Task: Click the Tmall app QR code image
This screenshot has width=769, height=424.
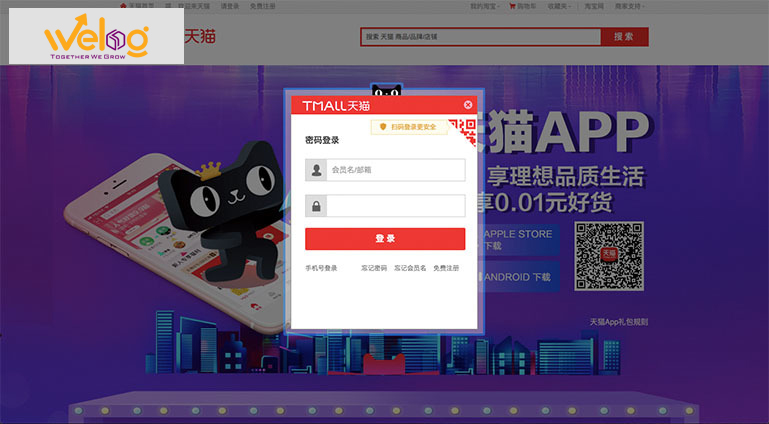Action: tap(609, 256)
